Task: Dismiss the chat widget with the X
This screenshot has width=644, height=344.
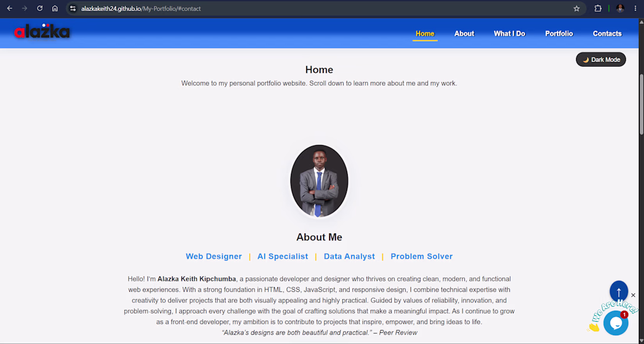Action: (633, 295)
